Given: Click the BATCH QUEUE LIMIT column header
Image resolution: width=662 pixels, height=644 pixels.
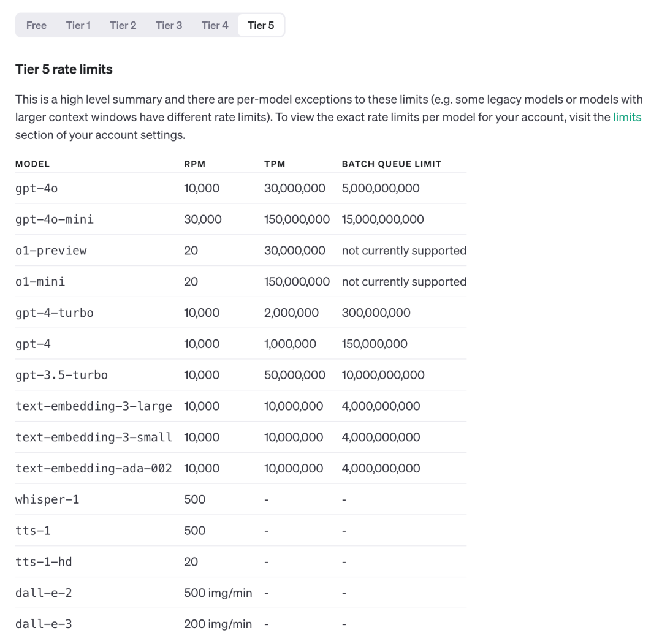Looking at the screenshot, I should pyautogui.click(x=391, y=164).
